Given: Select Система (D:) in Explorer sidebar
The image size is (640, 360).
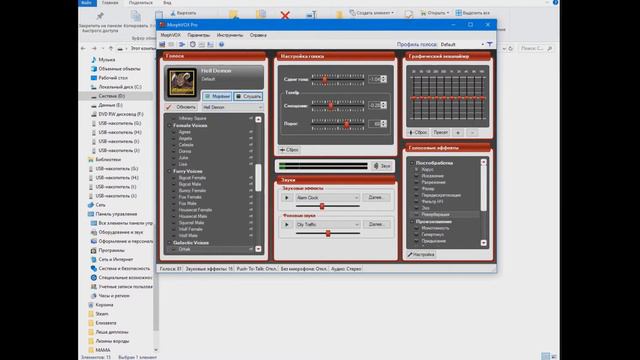Looking at the screenshot, I should [111, 96].
